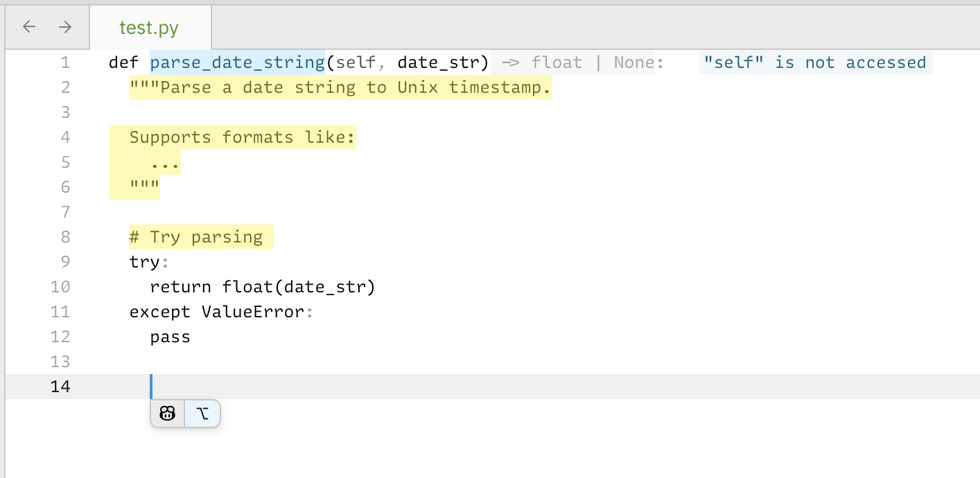Click the forward navigation arrow
This screenshot has height=478, width=980.
point(65,27)
